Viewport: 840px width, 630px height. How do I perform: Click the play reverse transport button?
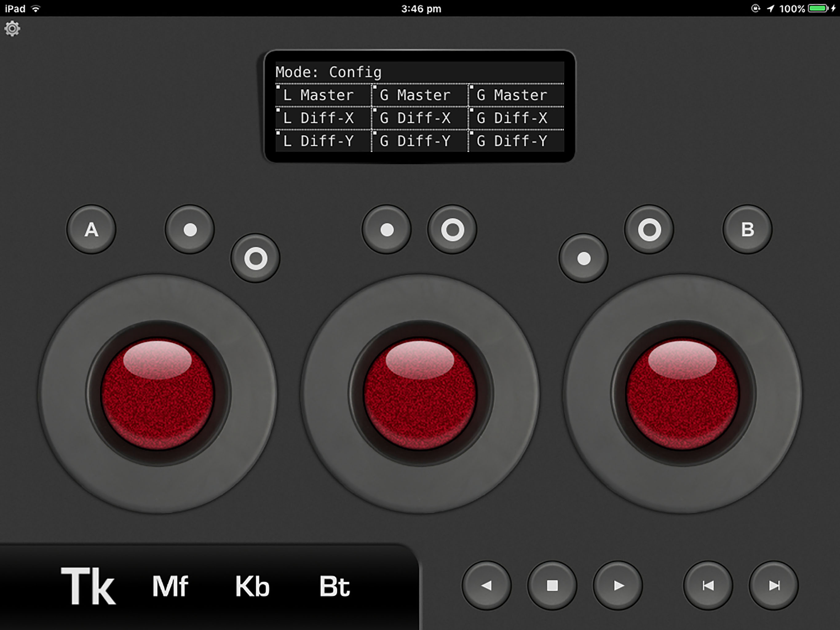pos(486,585)
